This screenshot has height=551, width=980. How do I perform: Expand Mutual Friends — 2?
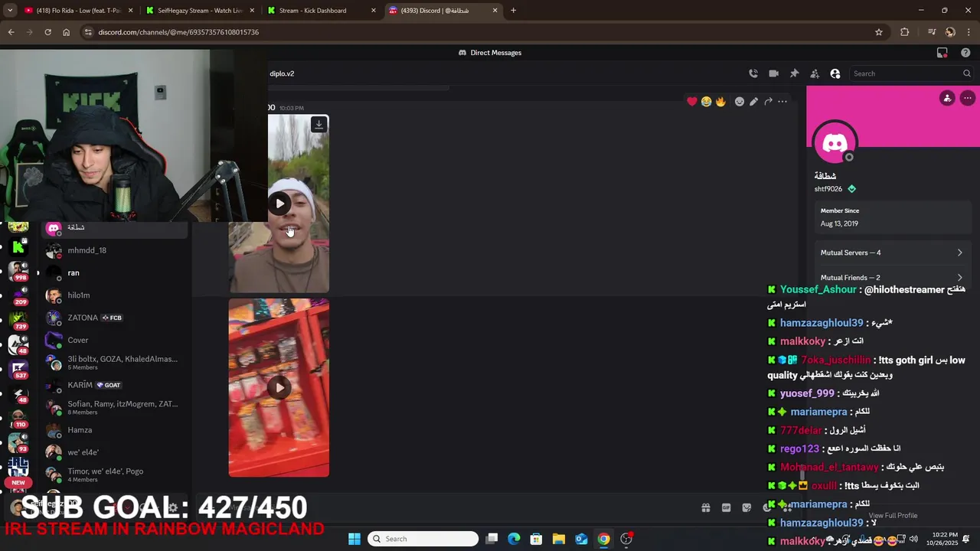coord(891,277)
